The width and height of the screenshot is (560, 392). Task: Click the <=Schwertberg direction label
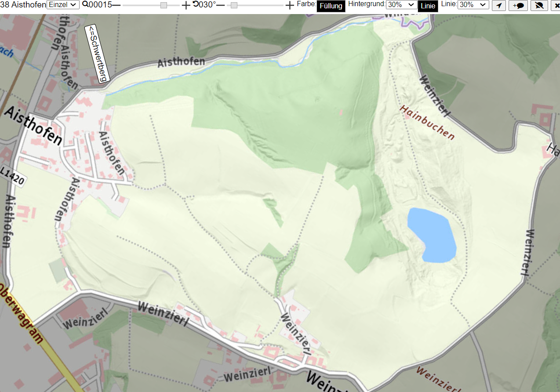coord(96,54)
